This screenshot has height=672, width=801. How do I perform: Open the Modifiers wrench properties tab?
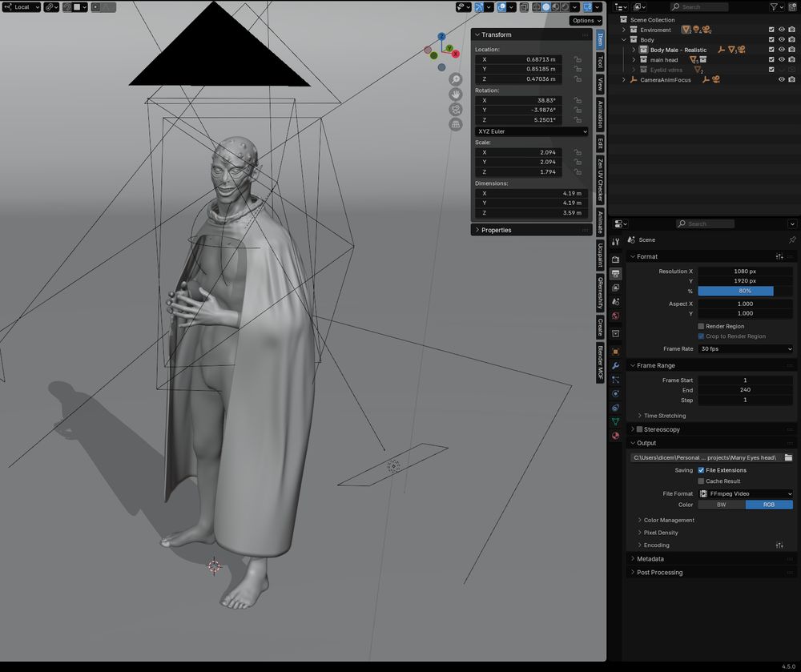[x=615, y=366]
